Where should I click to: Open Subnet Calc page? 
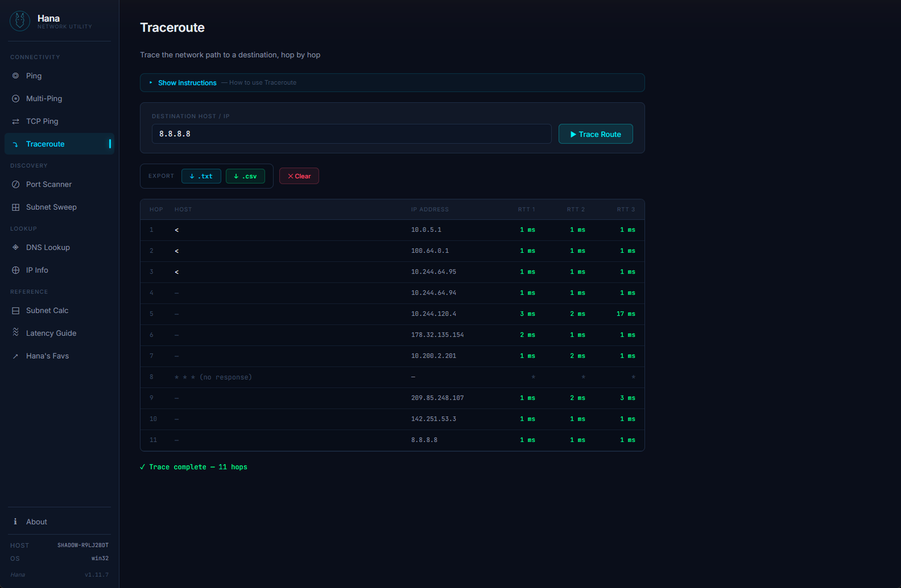[x=59, y=310]
